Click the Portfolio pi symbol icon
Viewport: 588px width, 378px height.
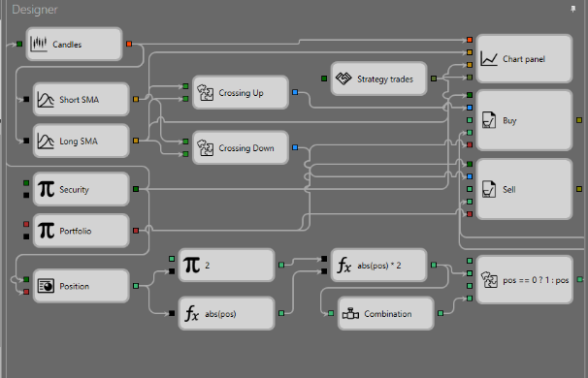47,231
